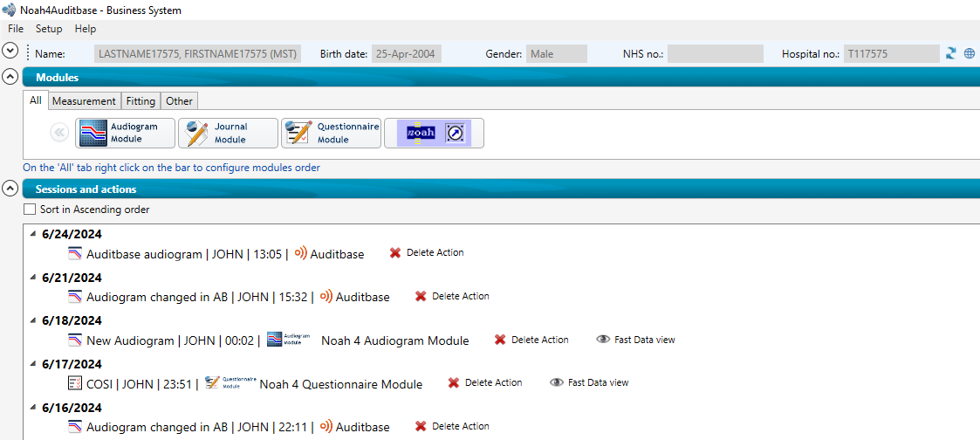Image resolution: width=980 pixels, height=440 pixels.
Task: Collapse the 6/16/2024 session
Action: click(32, 407)
